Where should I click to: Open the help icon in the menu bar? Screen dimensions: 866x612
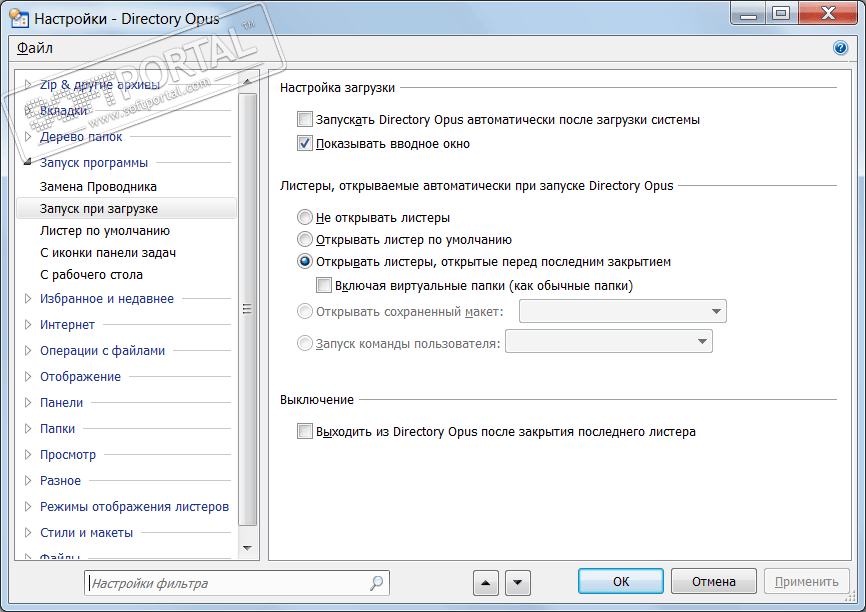pyautogui.click(x=840, y=48)
